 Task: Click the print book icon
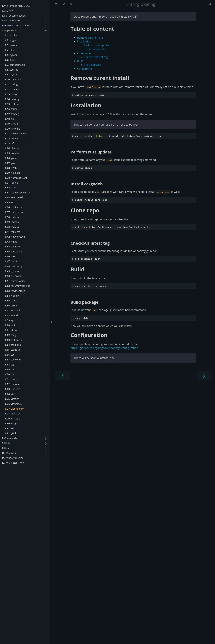tap(210, 4)
